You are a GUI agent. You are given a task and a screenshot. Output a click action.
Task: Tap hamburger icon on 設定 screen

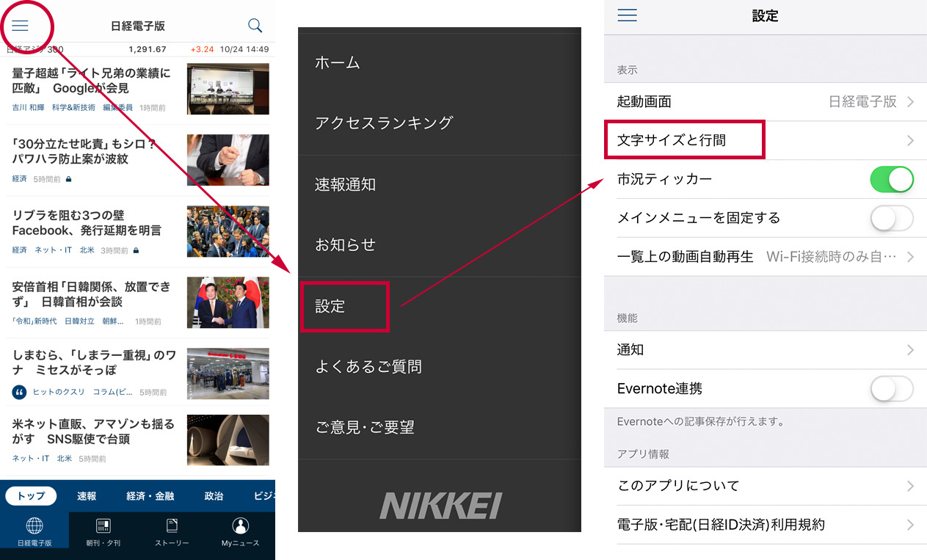point(627,15)
